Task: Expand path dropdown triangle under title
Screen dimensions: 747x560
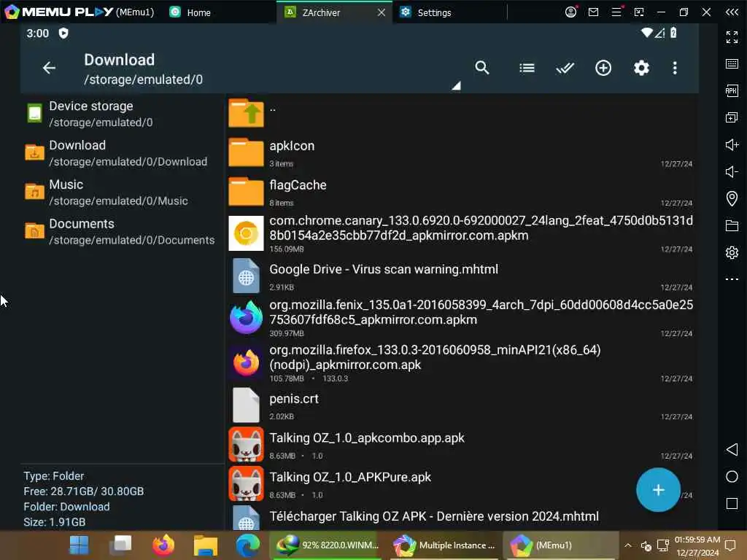Action: click(x=456, y=86)
